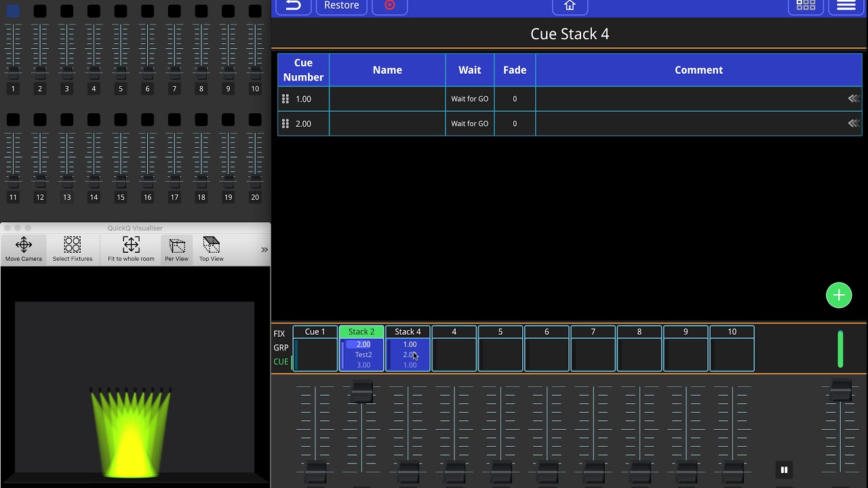
Task: Click flash button above fader 2
Action: click(x=40, y=12)
